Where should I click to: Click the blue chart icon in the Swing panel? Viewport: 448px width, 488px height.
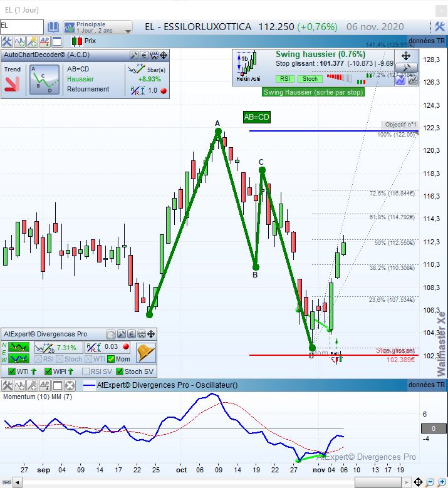pyautogui.click(x=400, y=80)
